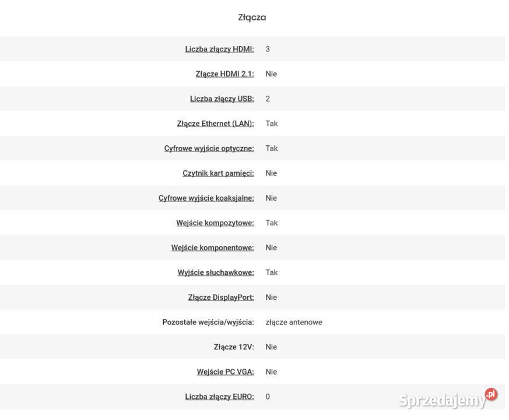Open the 'Wejście komponentowe' link
The image size is (509, 420).
click(x=213, y=248)
